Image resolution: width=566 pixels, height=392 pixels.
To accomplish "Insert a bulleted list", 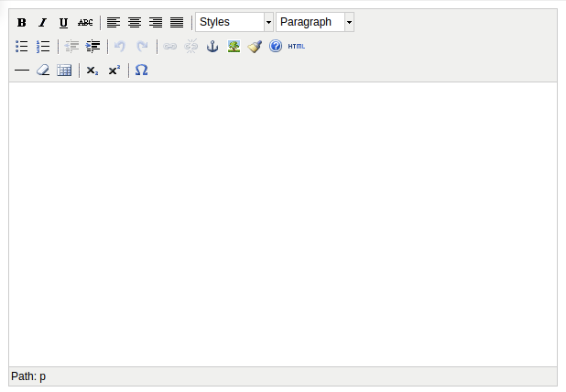I will click(22, 46).
